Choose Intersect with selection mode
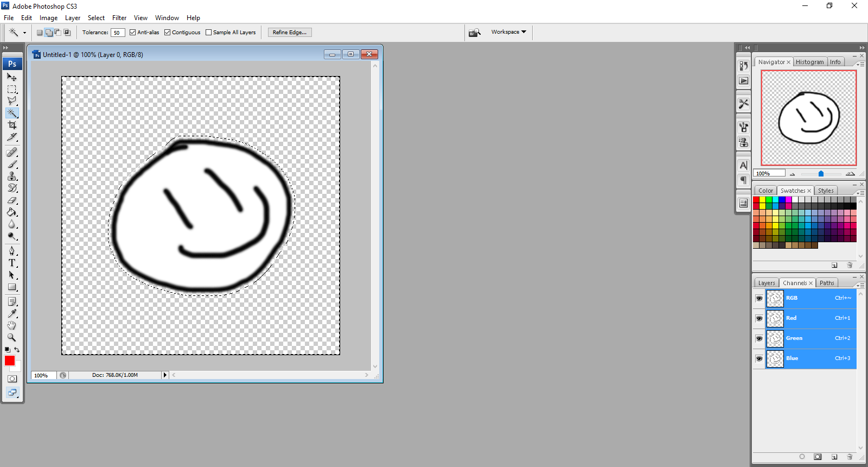This screenshot has height=467, width=868. [67, 33]
